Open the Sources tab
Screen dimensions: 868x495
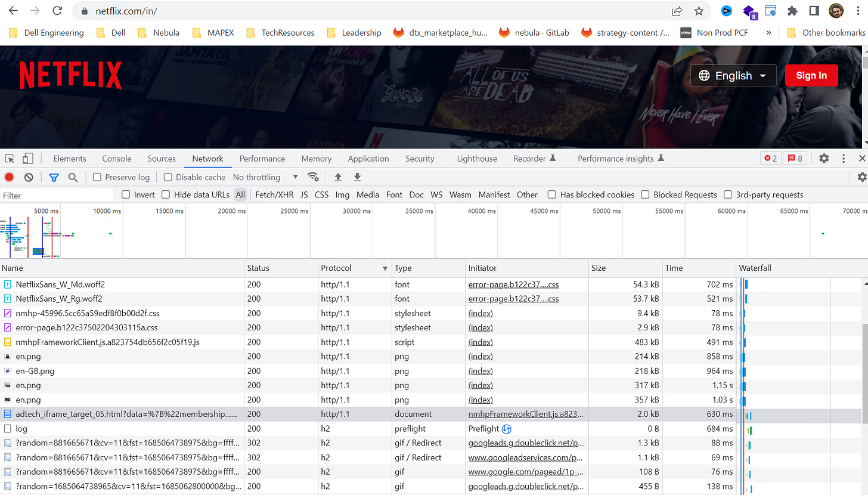(x=162, y=159)
